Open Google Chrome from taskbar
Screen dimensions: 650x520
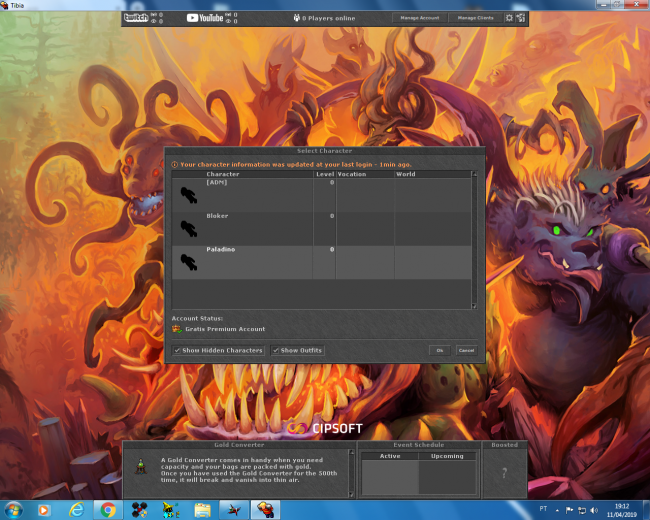108,510
